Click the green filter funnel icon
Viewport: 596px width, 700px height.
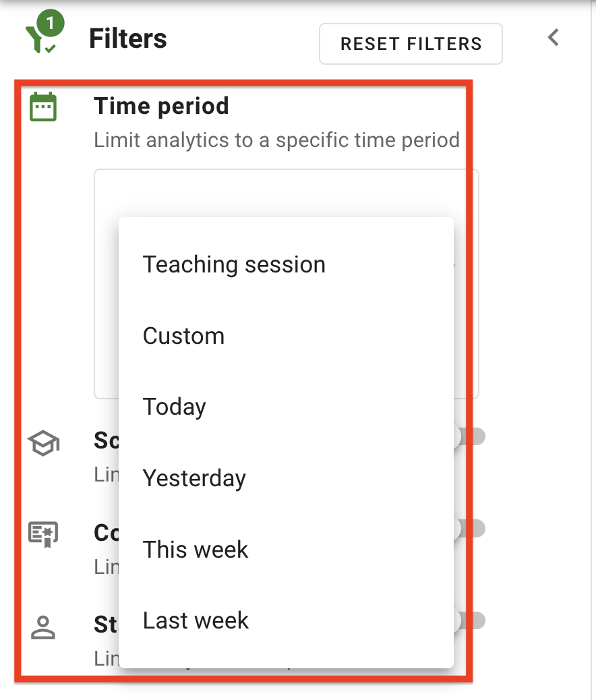click(x=37, y=37)
